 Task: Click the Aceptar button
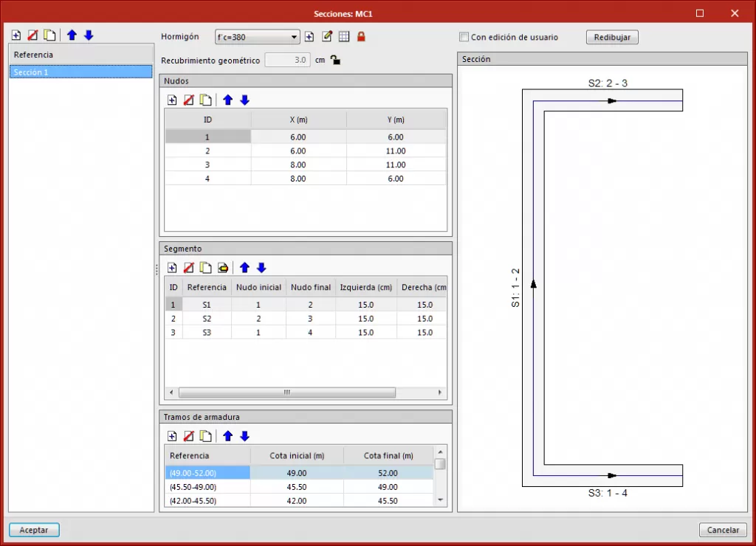(x=34, y=530)
